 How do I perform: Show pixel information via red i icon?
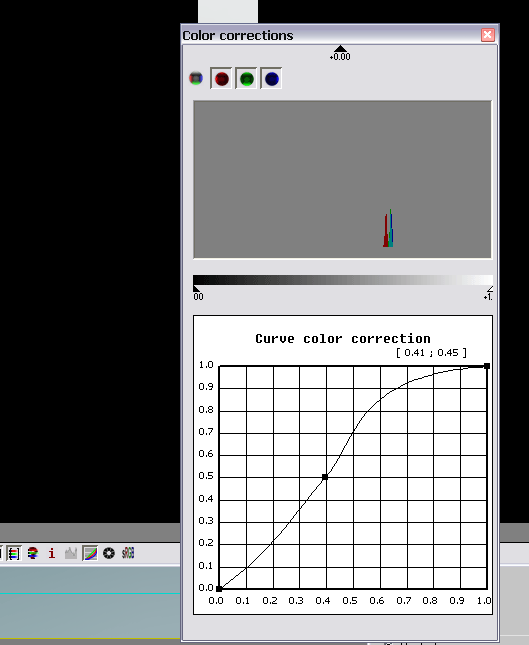52,553
